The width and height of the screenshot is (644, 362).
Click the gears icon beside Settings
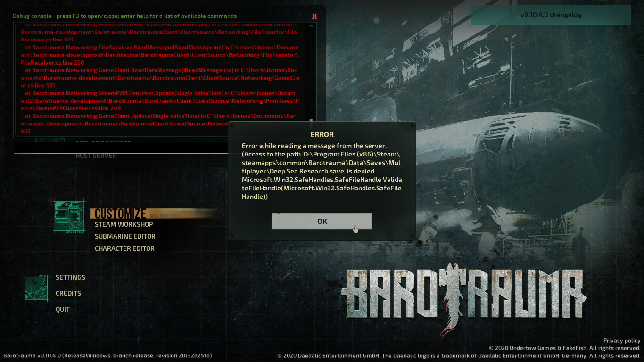(36, 288)
